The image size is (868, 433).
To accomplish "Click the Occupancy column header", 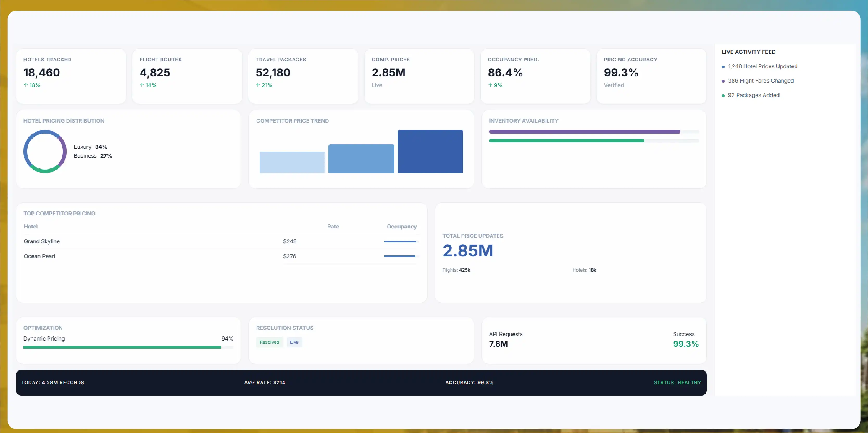I will (402, 227).
